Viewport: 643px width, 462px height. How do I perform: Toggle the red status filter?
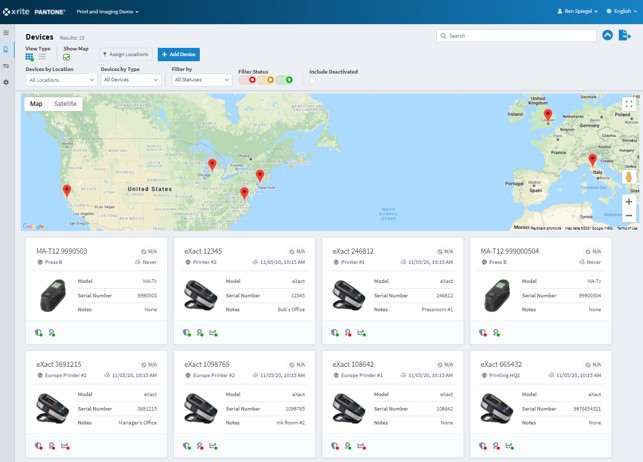click(248, 80)
